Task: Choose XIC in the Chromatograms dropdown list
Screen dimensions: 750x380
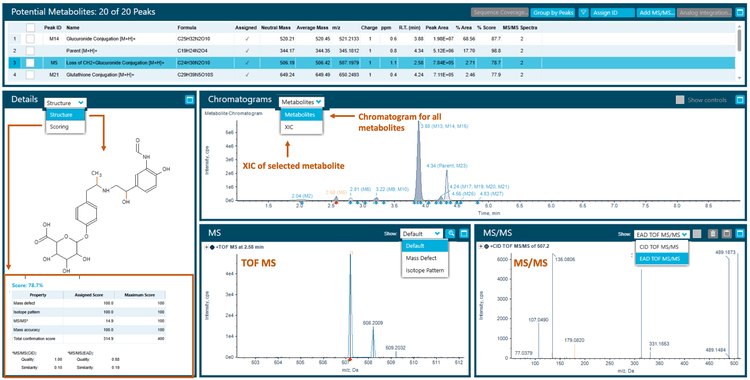Action: pos(302,127)
